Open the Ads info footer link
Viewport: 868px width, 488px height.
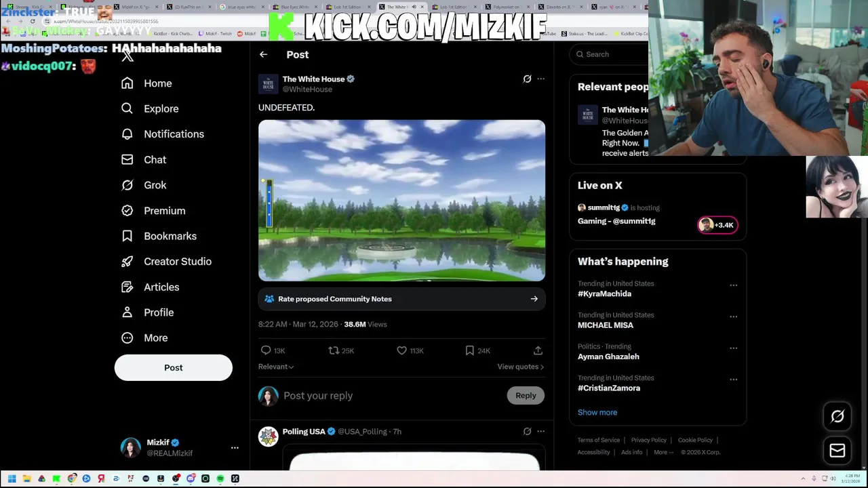[x=631, y=453]
